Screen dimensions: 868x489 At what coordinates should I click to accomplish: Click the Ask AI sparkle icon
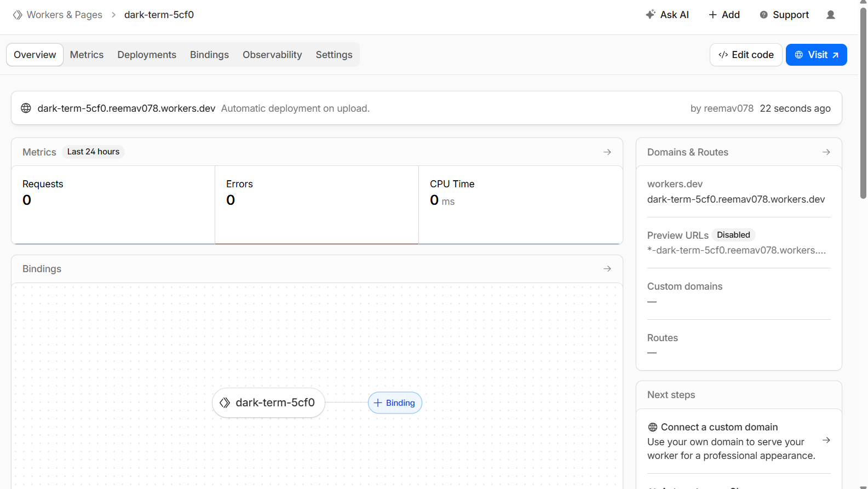[651, 15]
